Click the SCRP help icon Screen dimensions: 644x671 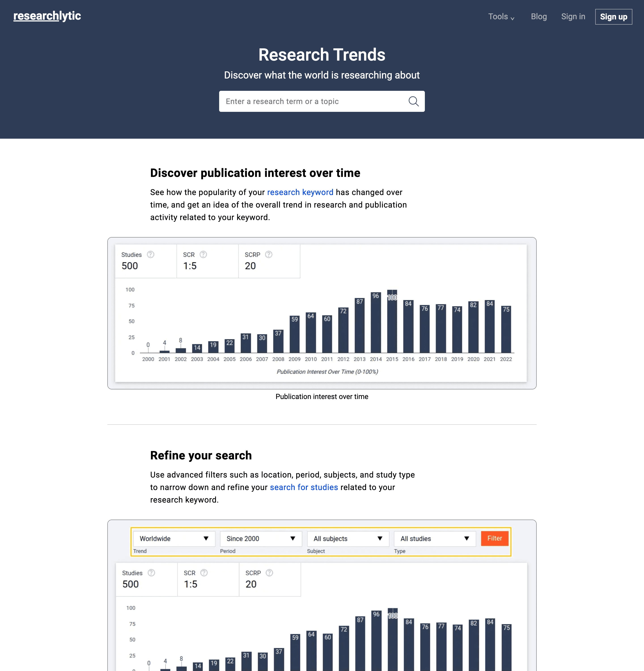(269, 254)
